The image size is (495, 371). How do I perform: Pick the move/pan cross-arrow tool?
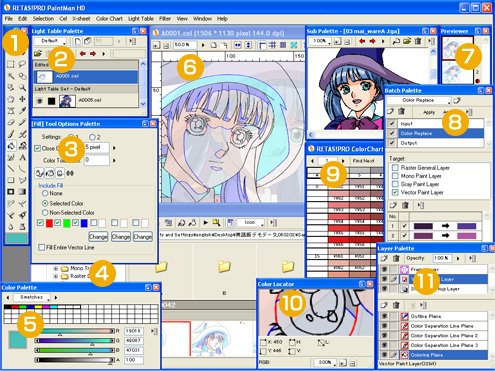(x=22, y=99)
